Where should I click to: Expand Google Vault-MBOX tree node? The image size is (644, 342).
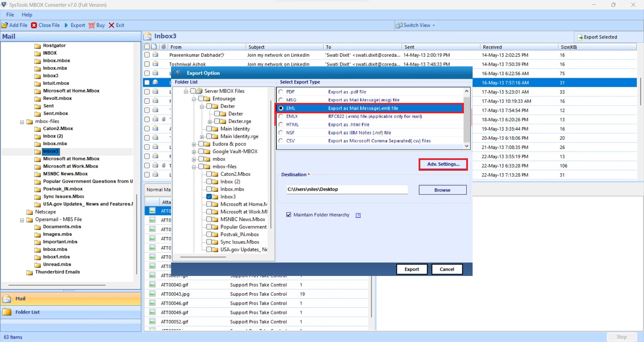coord(194,152)
